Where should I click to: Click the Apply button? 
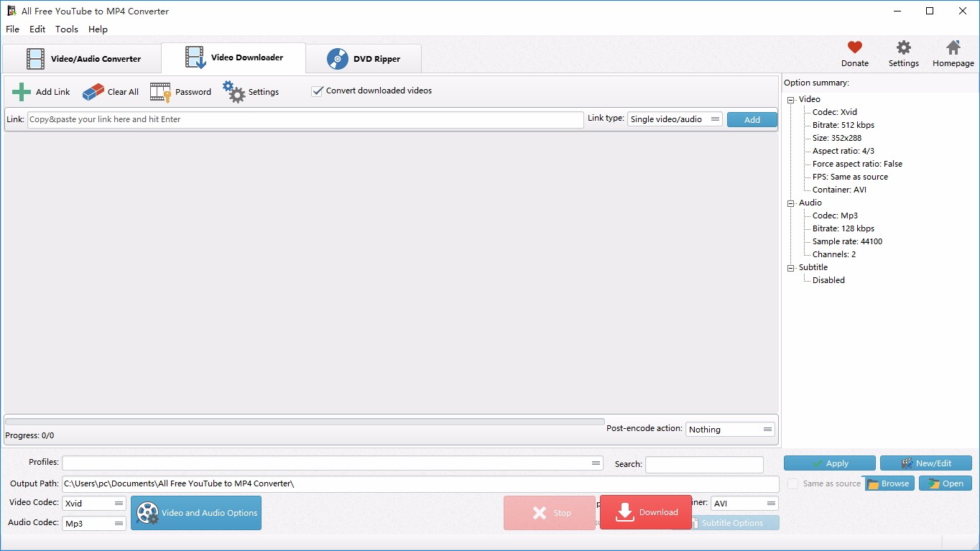830,463
